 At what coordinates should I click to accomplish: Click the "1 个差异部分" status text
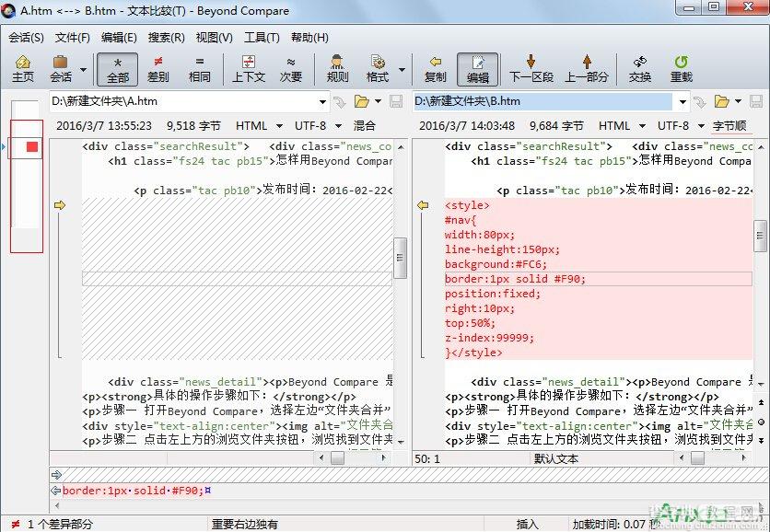point(60,524)
